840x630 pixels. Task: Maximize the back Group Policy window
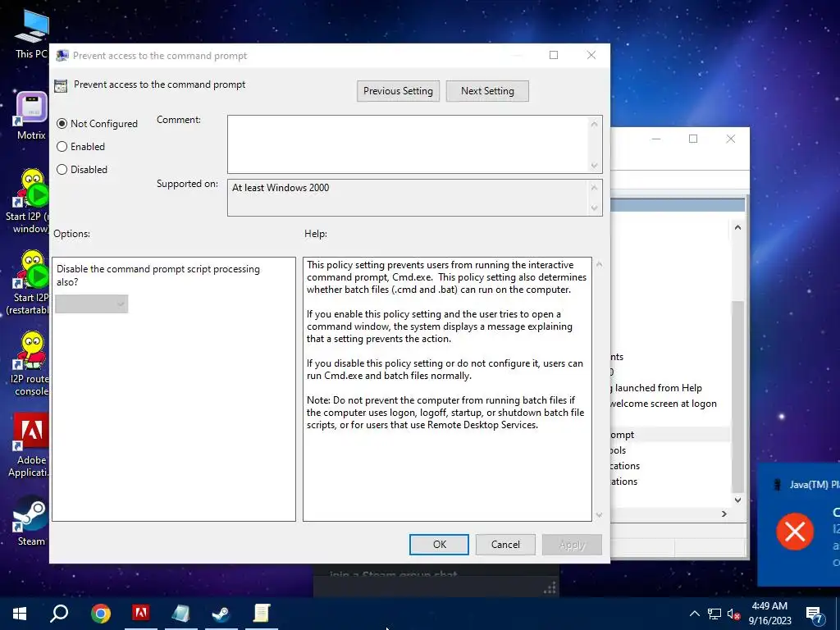pos(693,139)
